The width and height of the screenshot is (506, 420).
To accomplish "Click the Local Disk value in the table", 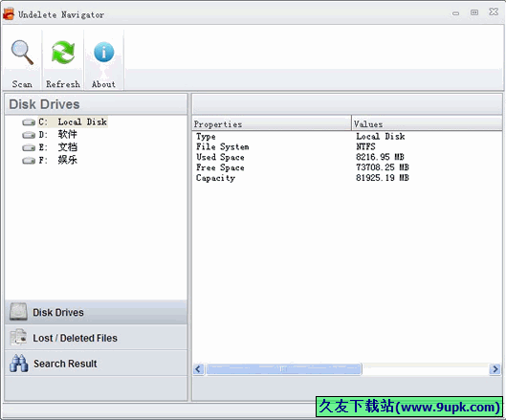I will (381, 136).
